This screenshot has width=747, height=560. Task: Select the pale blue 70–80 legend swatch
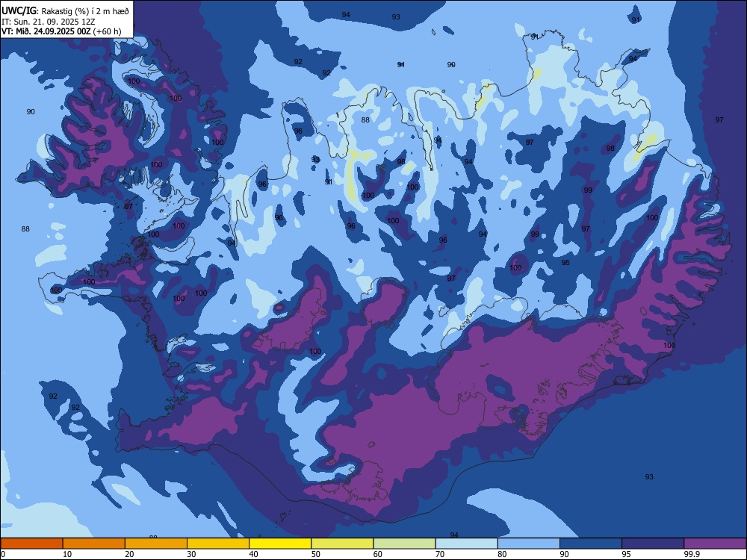[x=467, y=544]
